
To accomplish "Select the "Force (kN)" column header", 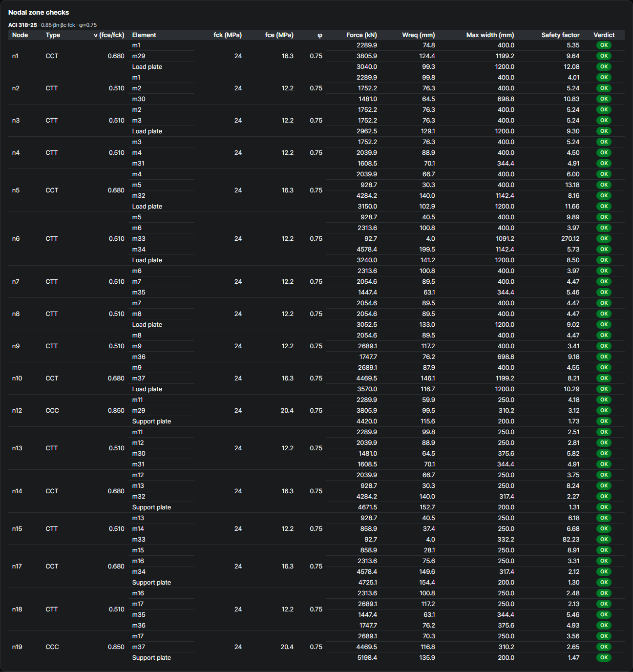I will point(361,35).
